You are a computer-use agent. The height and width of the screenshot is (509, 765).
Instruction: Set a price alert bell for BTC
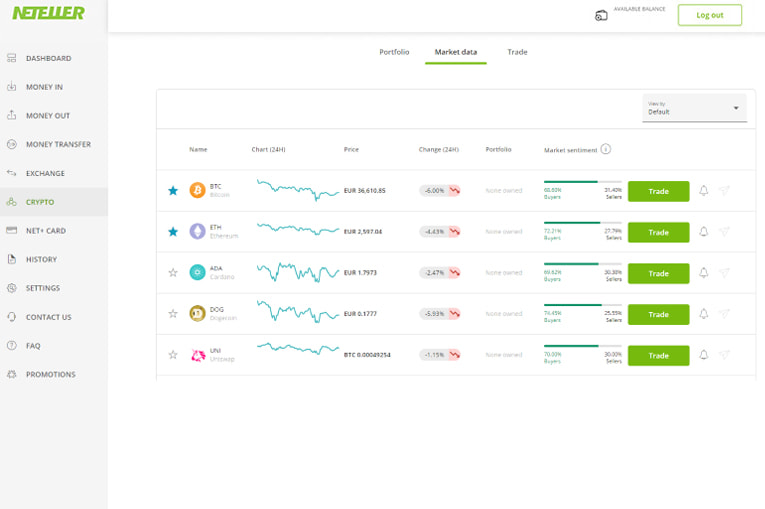click(704, 191)
